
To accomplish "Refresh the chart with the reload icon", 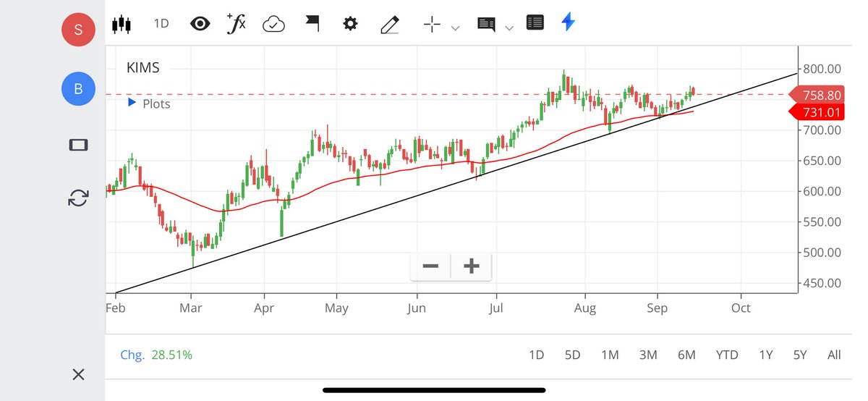I will (78, 198).
